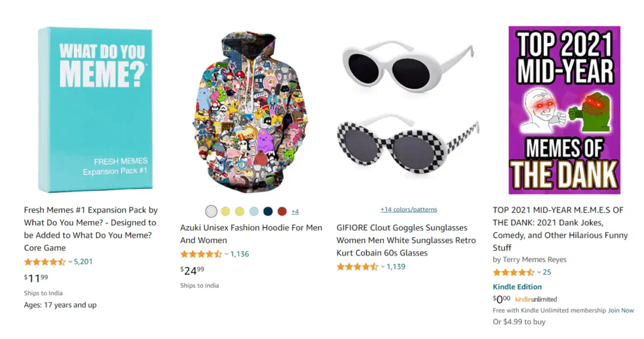Open the Memes of the Dank book cover
The height and width of the screenshot is (339, 644).
coord(565,110)
